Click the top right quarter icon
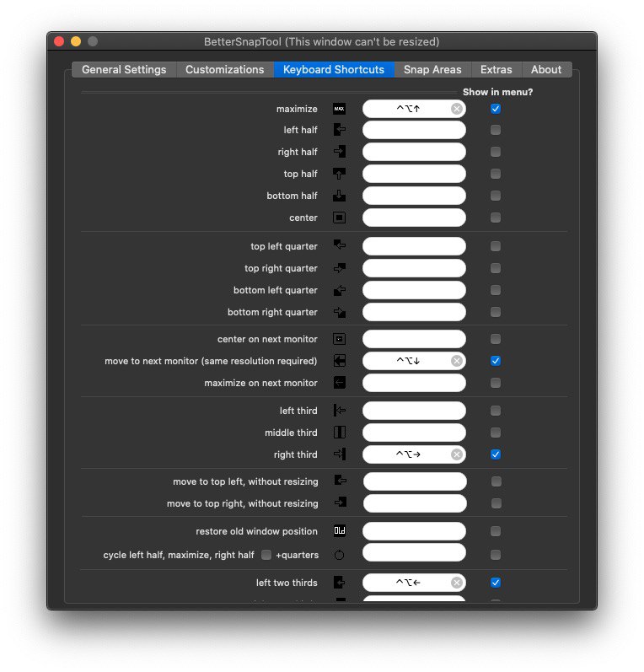This screenshot has width=644, height=672. pyautogui.click(x=340, y=268)
